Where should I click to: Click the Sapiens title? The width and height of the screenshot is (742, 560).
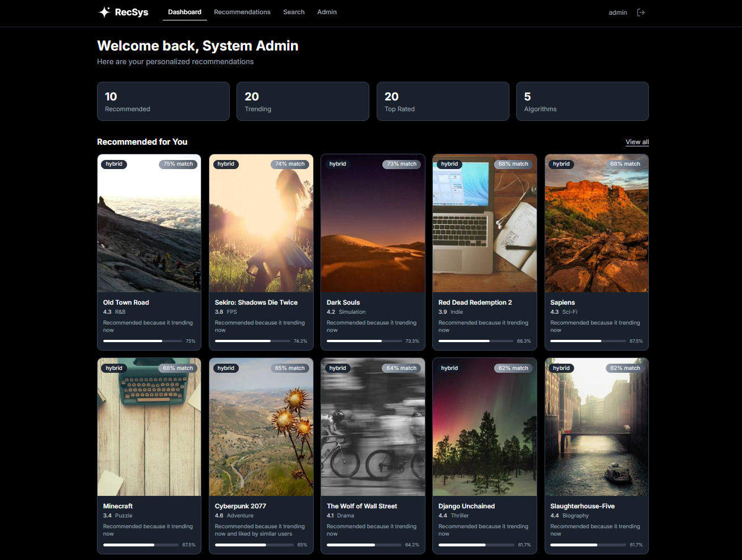(563, 302)
